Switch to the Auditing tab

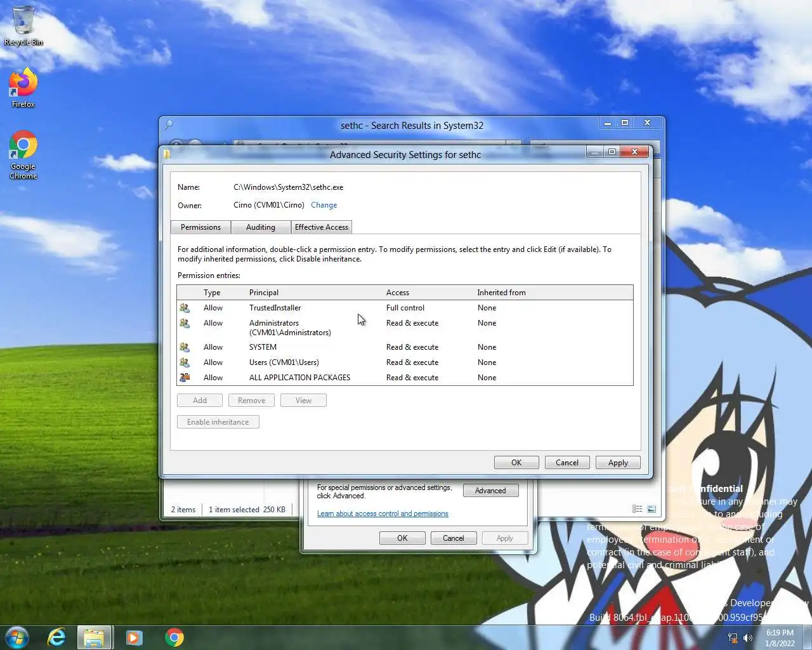(x=261, y=227)
